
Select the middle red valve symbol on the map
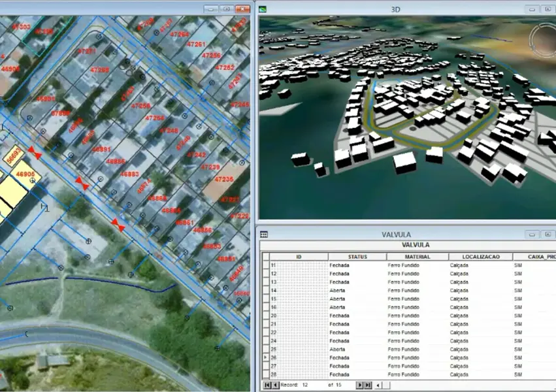coord(82,184)
